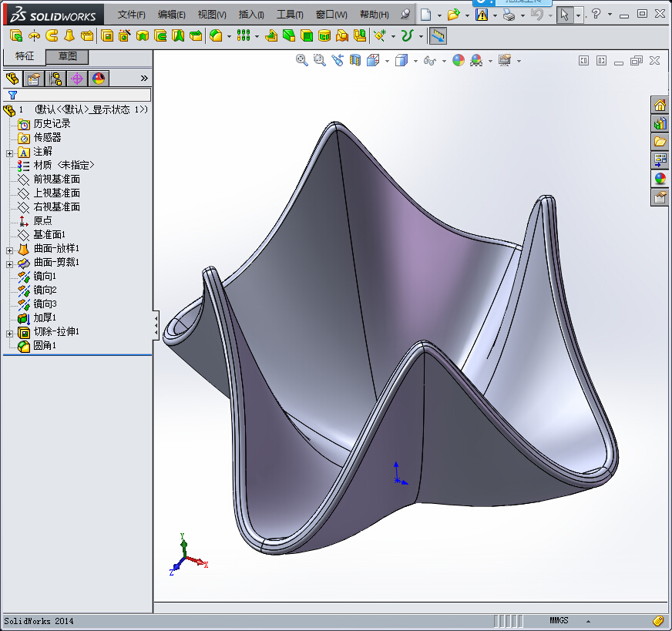Click the Zoom to Fit magnifier icon
672x631 pixels.
pos(301,60)
